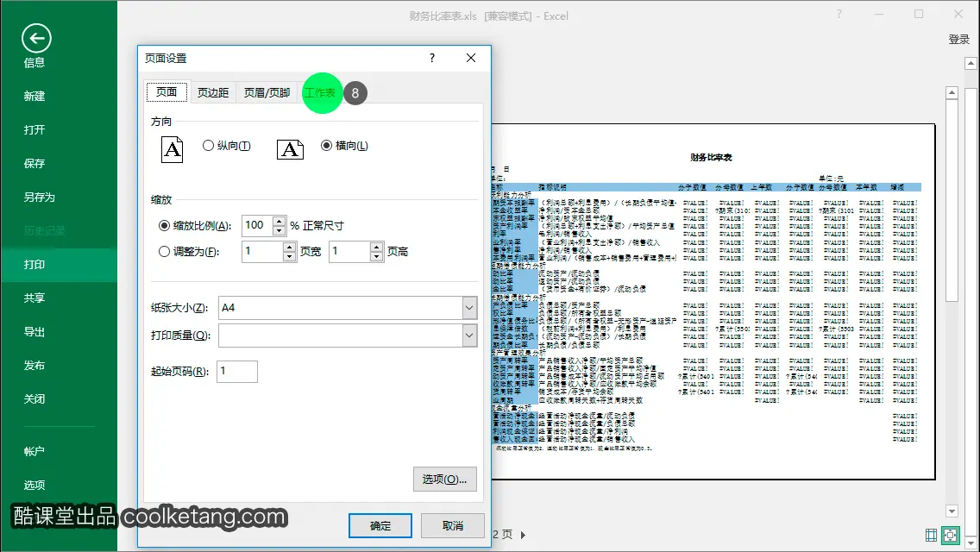Viewport: 980px width, 552px height.
Task: Decrease the 页高 pages tall value
Action: pos(376,256)
